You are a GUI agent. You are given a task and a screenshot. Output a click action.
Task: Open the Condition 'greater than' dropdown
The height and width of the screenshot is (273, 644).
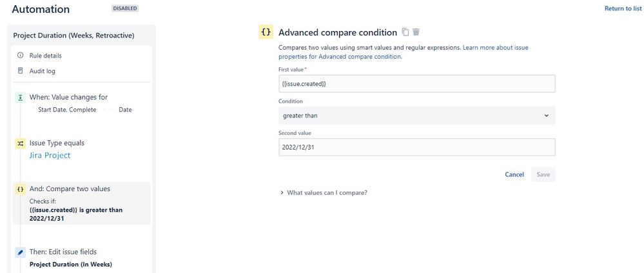[417, 116]
